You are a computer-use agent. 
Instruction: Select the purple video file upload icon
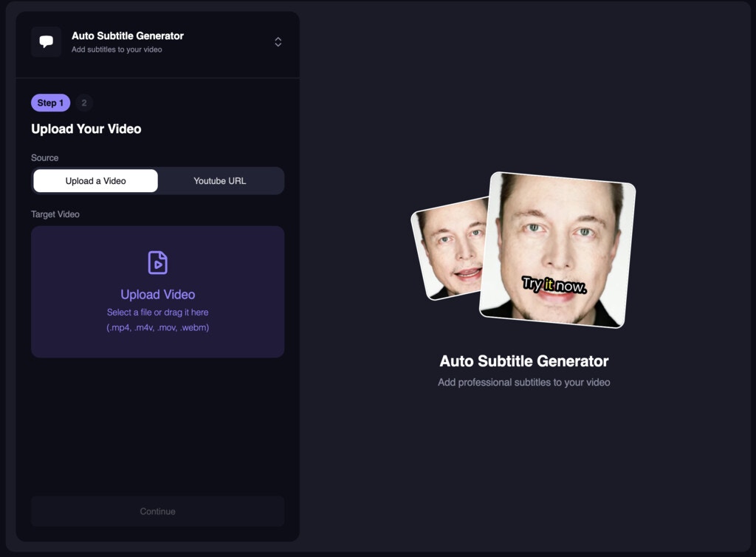(x=157, y=263)
